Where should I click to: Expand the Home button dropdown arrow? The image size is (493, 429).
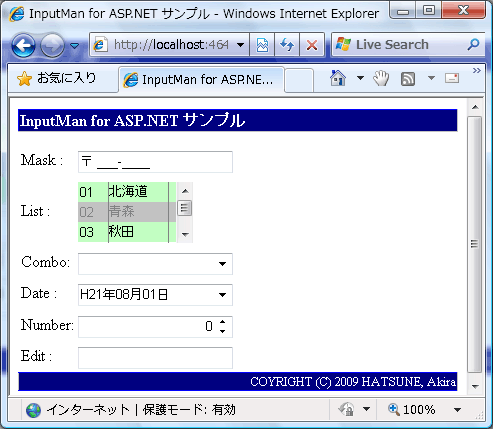point(360,78)
